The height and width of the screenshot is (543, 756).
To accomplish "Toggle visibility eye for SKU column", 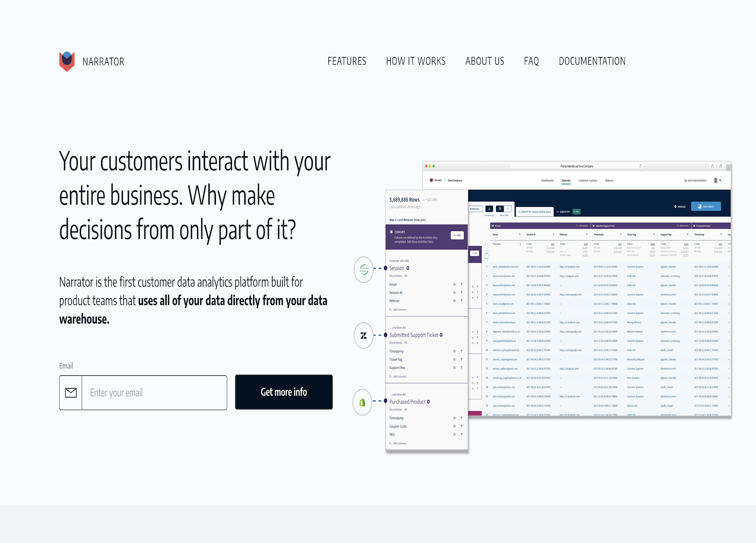I will pos(455,434).
